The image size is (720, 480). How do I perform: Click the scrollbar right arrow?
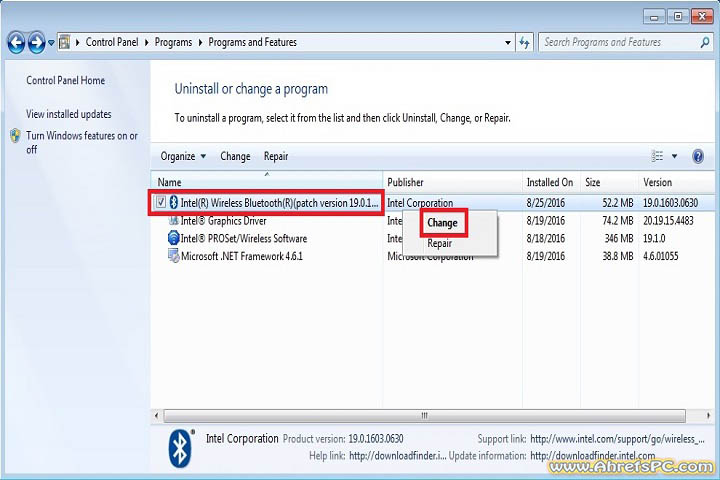(709, 416)
